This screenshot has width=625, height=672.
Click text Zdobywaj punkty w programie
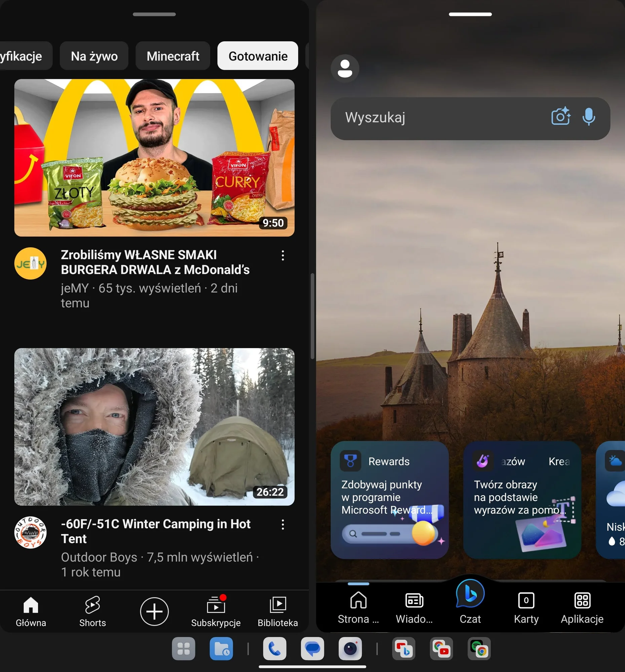(x=382, y=491)
